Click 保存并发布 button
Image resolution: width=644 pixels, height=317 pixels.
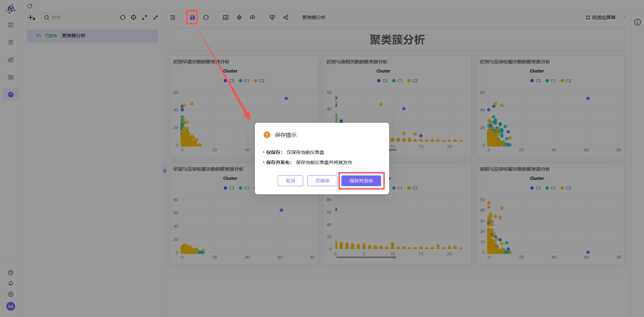[x=361, y=181]
